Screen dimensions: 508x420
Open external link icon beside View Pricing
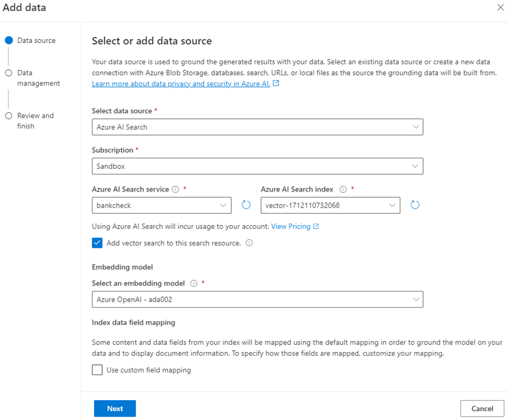tap(316, 226)
